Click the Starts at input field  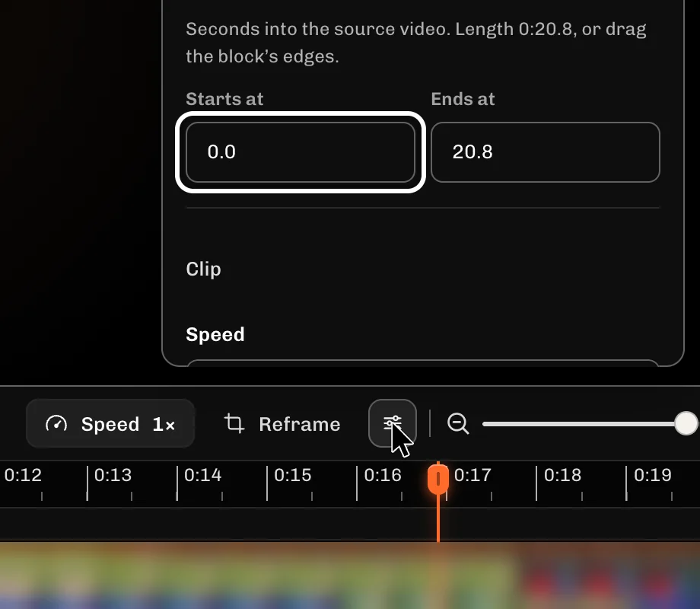coord(301,152)
